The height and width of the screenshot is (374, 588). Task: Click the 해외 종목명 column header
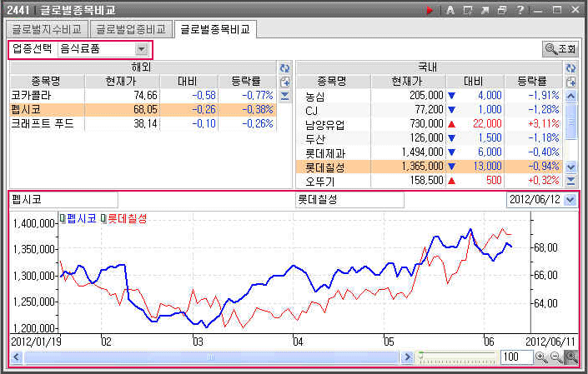[47, 82]
